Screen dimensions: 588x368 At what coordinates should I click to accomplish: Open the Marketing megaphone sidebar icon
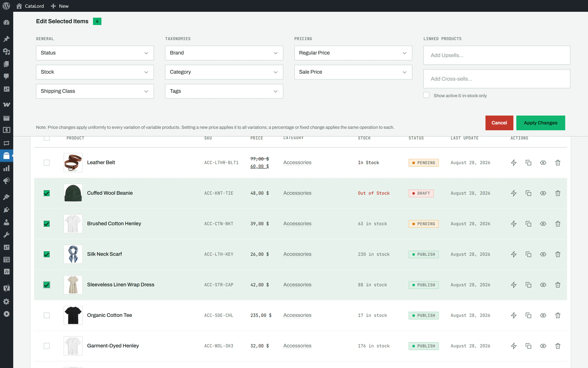pyautogui.click(x=7, y=181)
